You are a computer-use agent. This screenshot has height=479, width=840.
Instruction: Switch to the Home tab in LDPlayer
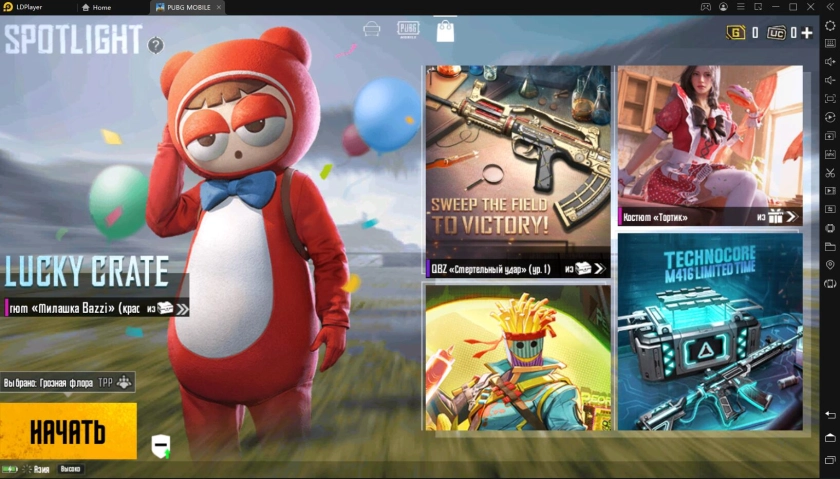[x=101, y=7]
